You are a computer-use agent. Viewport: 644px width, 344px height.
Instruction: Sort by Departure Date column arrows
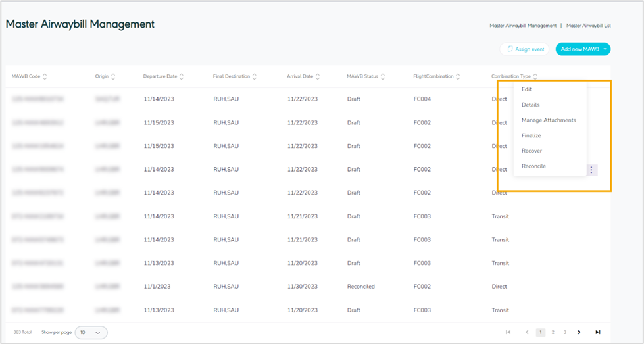[182, 77]
